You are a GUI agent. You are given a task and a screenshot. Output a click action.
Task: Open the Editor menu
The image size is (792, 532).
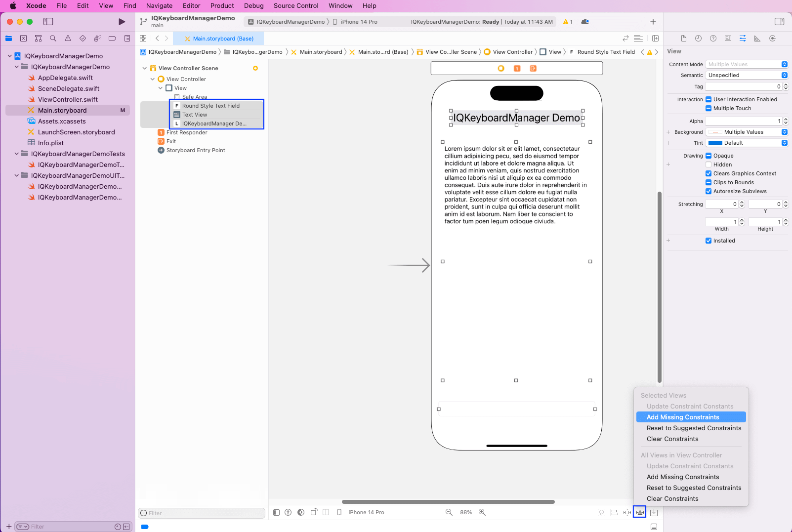coord(191,6)
